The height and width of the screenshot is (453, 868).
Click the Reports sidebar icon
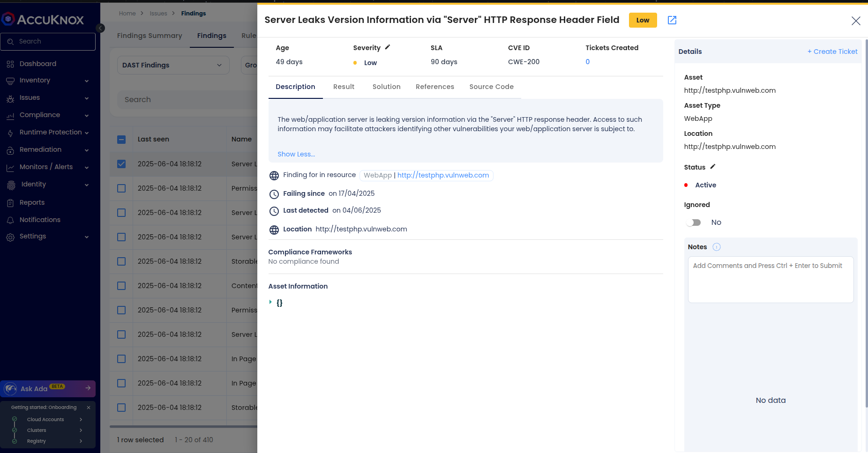(x=10, y=203)
